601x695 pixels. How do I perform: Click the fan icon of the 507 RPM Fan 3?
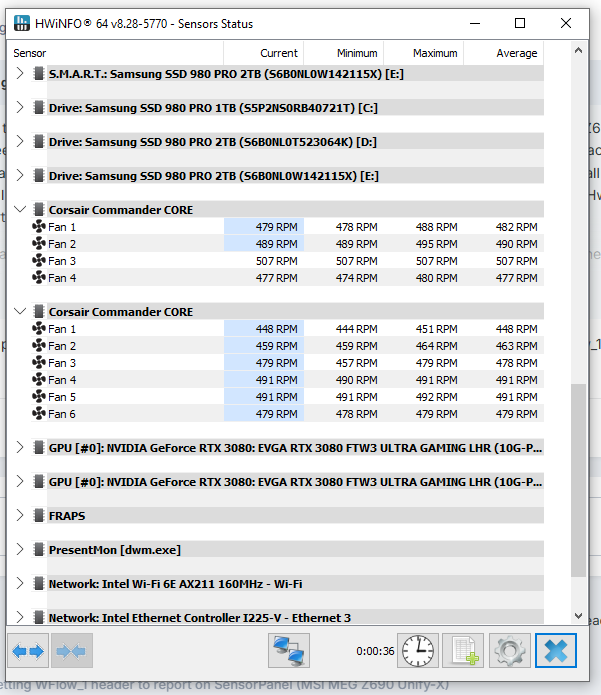(x=39, y=261)
